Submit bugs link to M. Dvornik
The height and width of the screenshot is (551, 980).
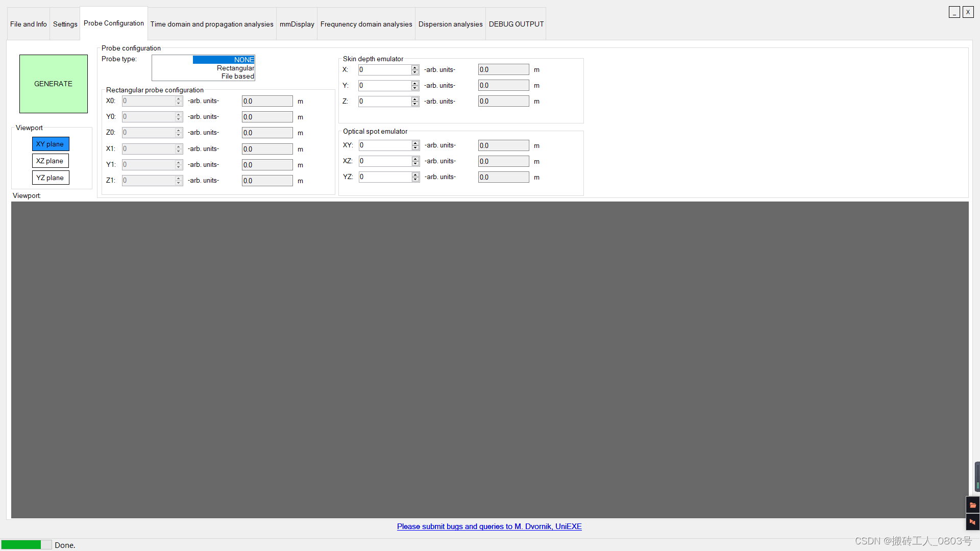489,526
